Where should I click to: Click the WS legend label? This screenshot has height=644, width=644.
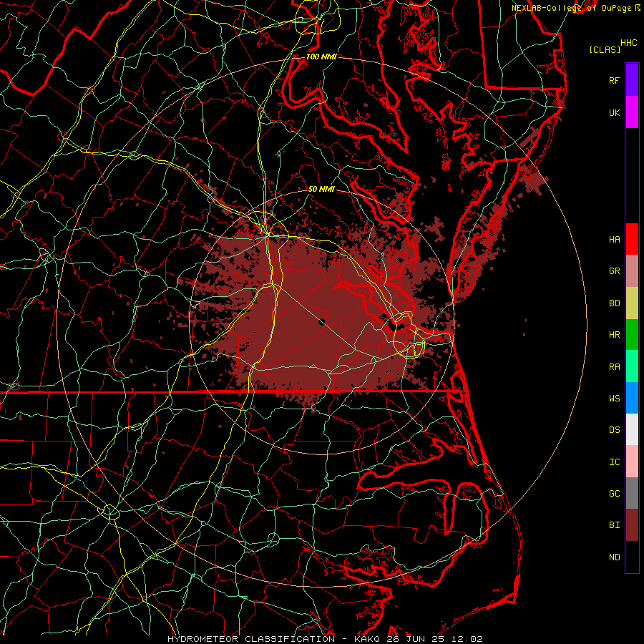tap(614, 399)
